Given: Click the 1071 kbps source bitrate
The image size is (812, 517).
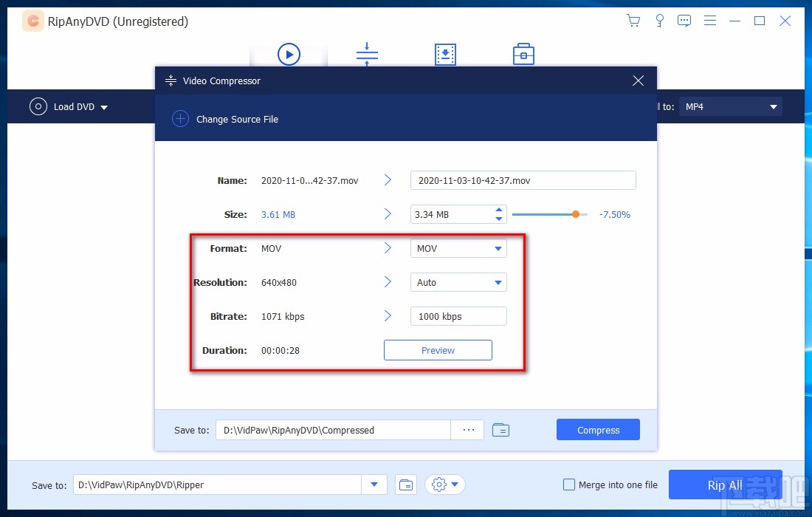Looking at the screenshot, I should (x=283, y=317).
